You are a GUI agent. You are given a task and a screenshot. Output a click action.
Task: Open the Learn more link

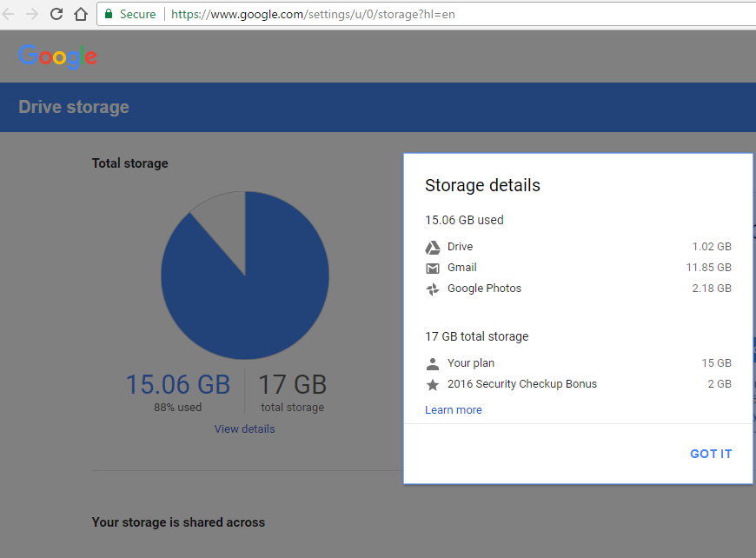454,410
